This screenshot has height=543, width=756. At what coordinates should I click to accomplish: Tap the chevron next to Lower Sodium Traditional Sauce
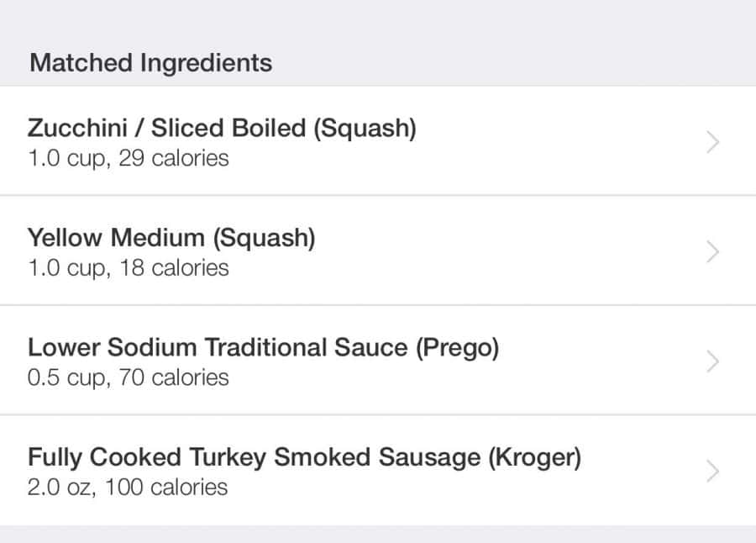(x=712, y=361)
